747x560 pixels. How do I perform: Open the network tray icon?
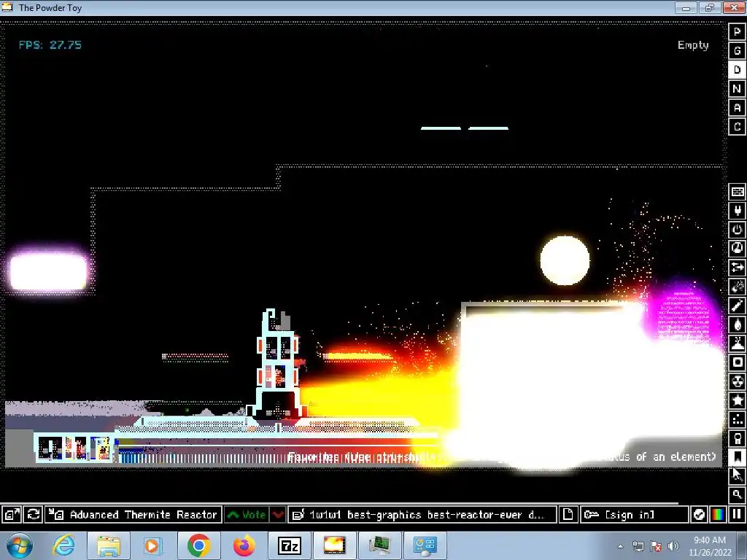coord(638,546)
